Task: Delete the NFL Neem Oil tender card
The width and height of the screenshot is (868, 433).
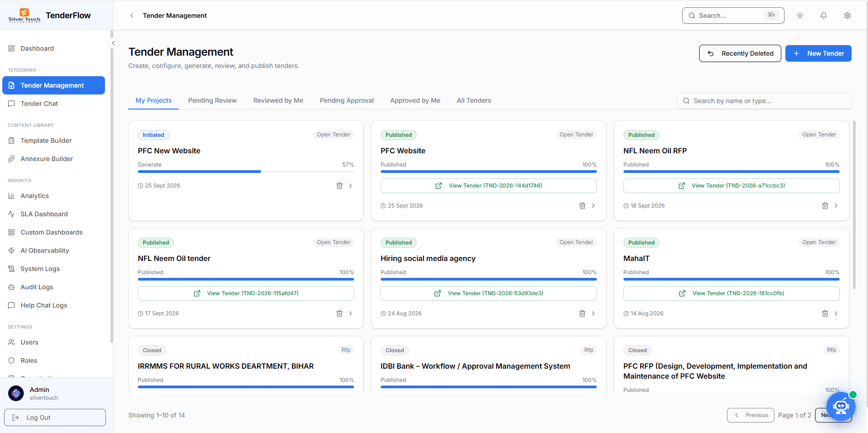Action: [340, 313]
